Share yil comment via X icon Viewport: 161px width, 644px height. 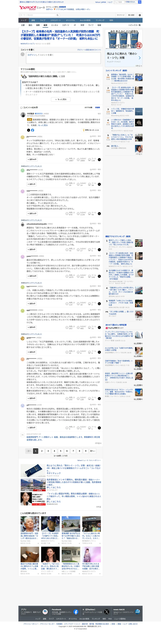point(99,428)
